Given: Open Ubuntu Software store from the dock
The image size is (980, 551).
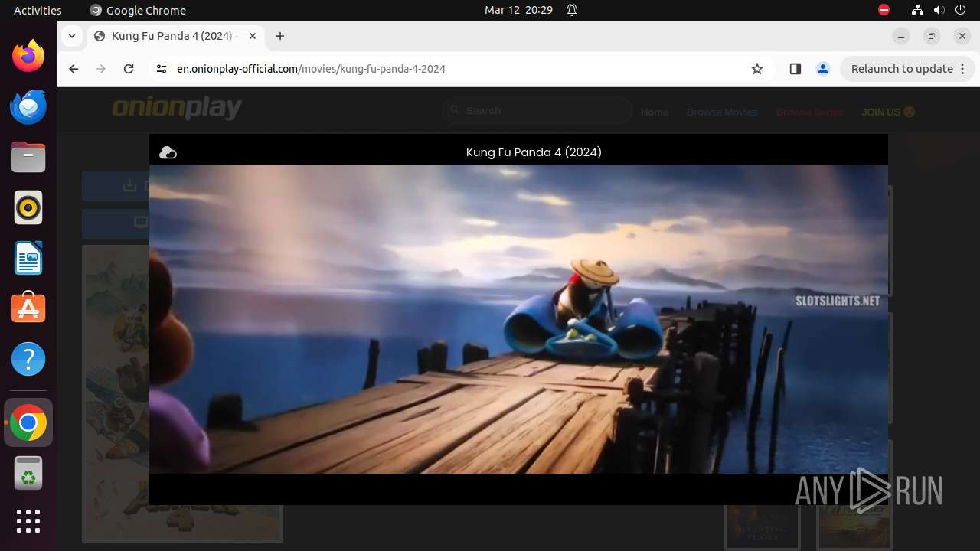Looking at the screenshot, I should click(28, 309).
